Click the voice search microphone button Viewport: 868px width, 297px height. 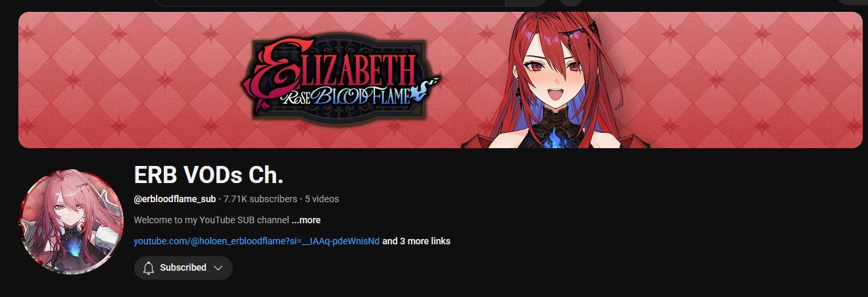click(571, 3)
